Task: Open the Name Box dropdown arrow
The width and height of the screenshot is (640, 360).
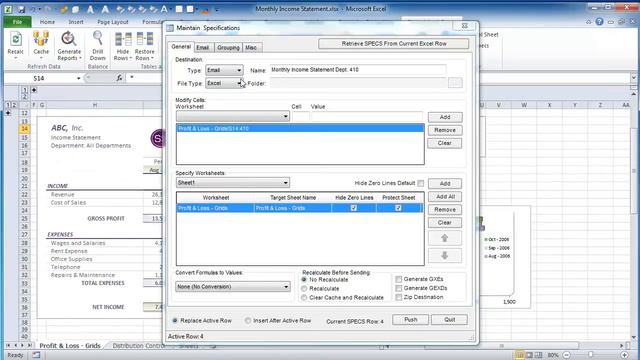Action: click(78, 78)
